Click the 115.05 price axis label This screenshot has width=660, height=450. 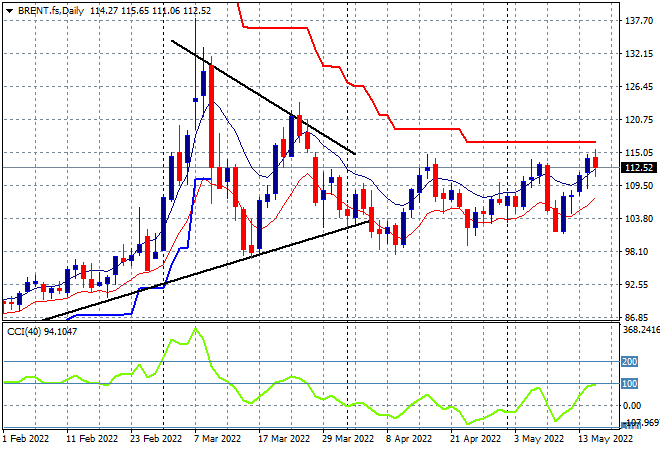tap(639, 152)
